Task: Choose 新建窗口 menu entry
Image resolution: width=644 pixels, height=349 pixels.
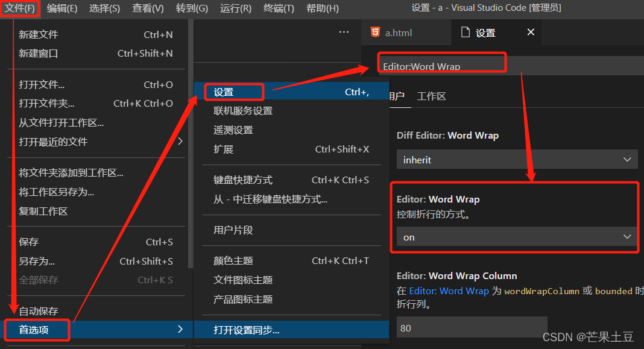Action: [96, 54]
